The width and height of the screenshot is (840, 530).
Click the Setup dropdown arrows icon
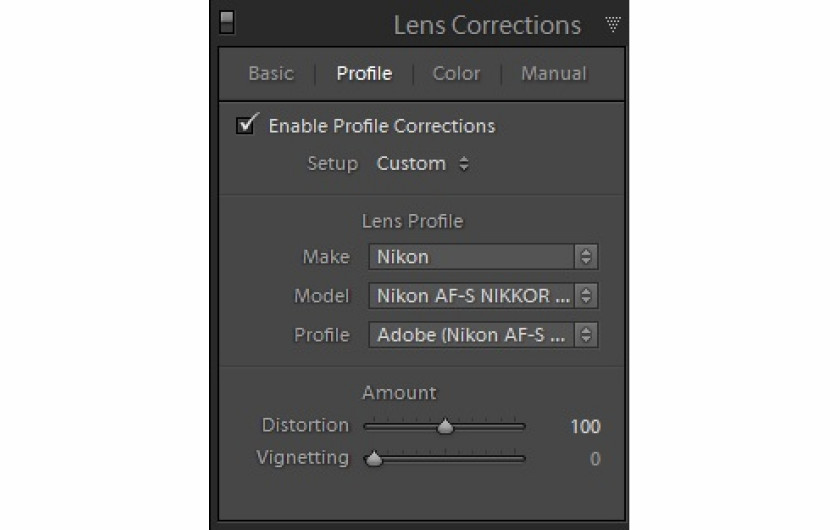(464, 163)
